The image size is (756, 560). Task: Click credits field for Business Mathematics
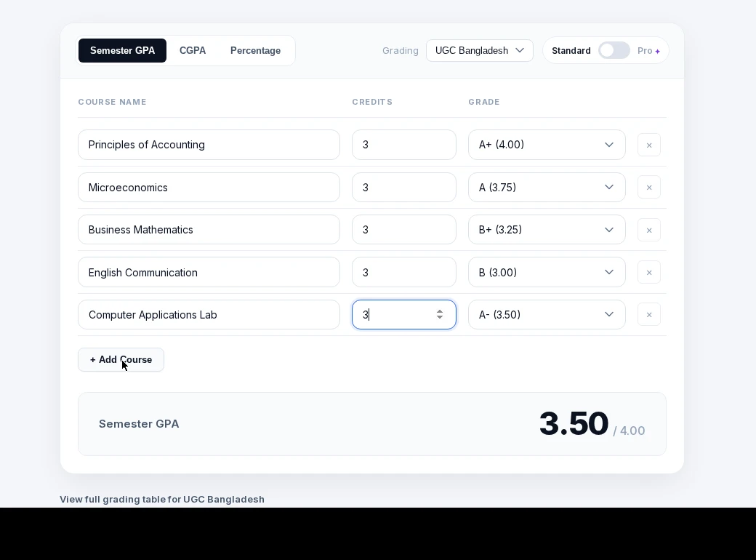404,230
